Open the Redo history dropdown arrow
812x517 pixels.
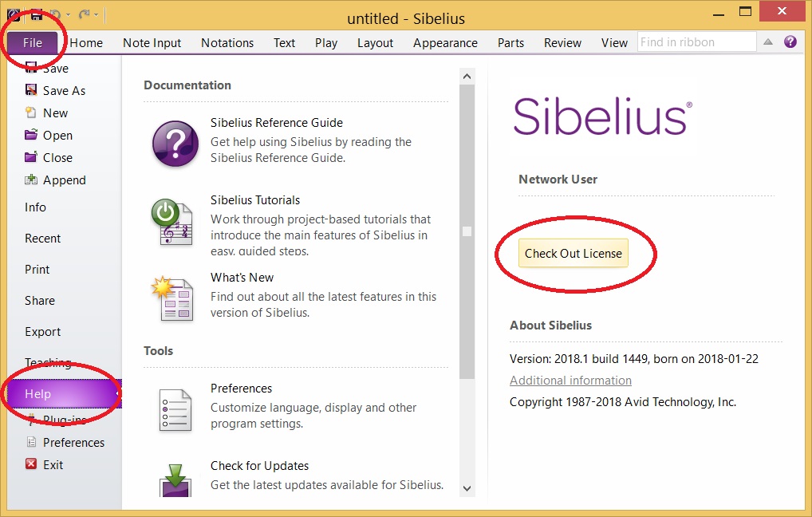[x=95, y=14]
